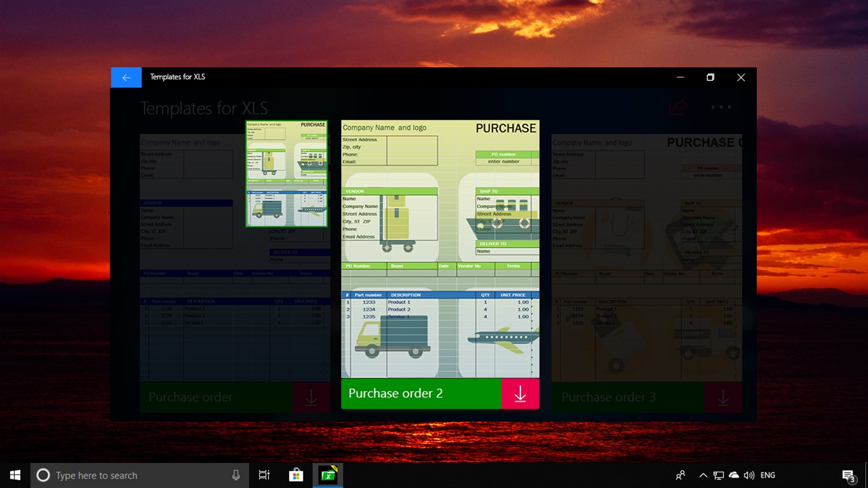
Task: Activate the Cortana microphone in the search bar
Action: pos(236,474)
